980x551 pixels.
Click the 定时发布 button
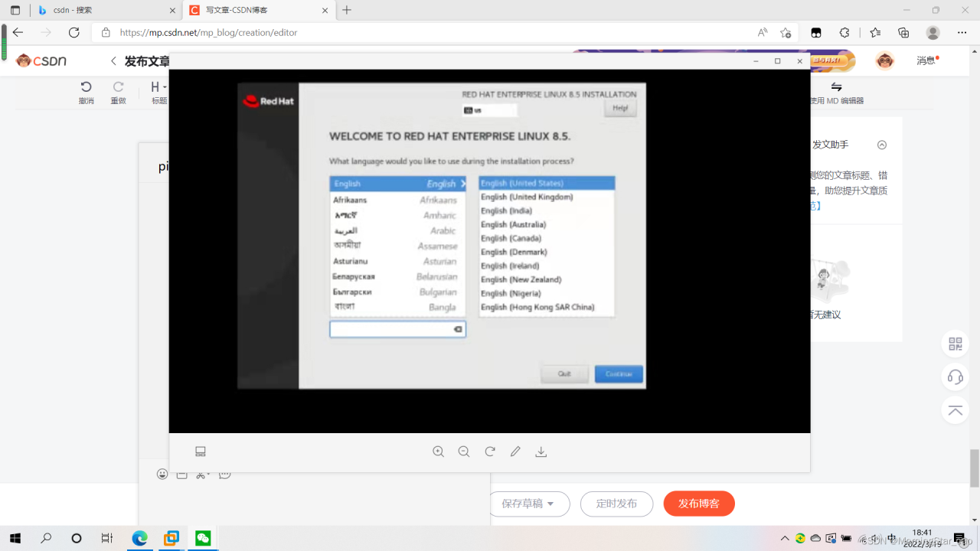pos(616,504)
